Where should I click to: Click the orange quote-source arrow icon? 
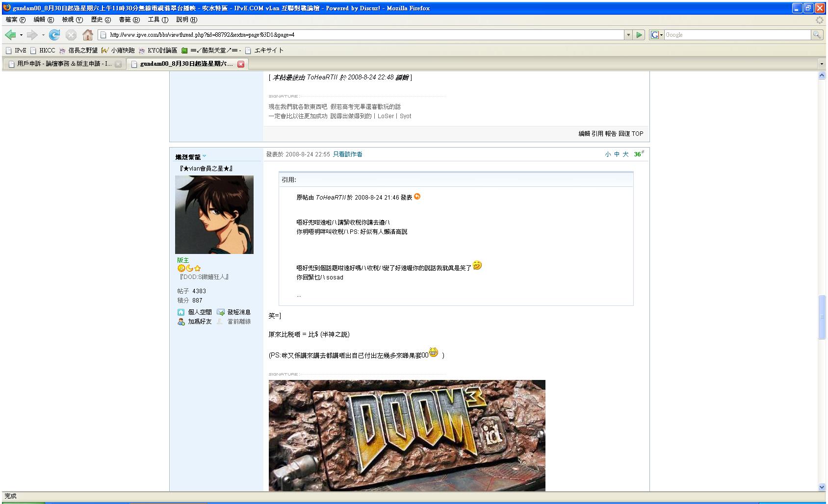point(417,197)
